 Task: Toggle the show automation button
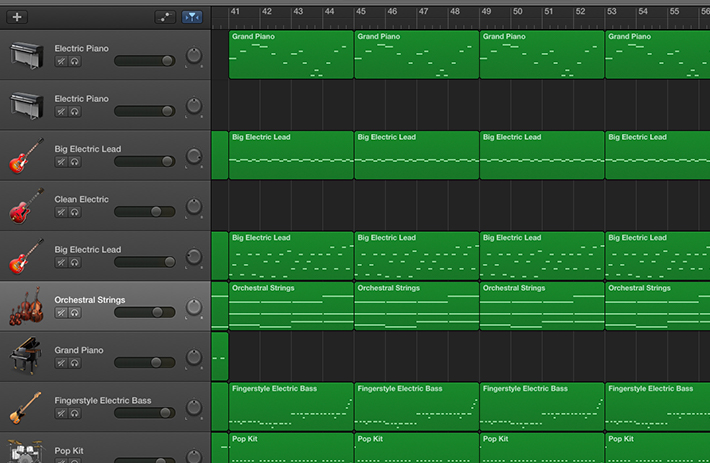[165, 17]
